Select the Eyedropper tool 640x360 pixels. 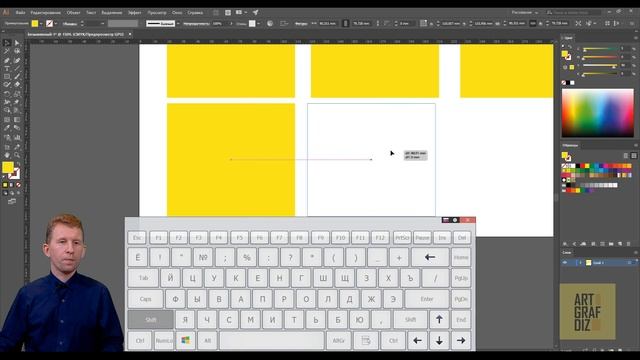(x=7, y=128)
